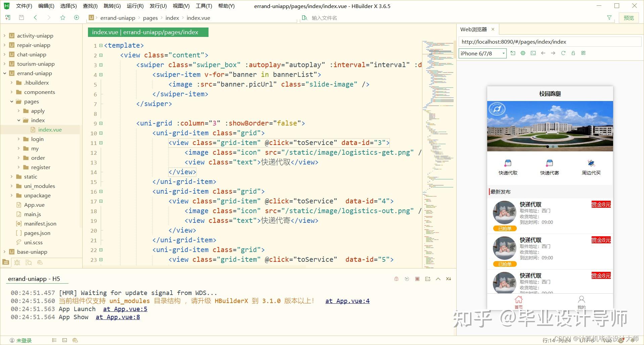Click the browser back arrow
Image resolution: width=644 pixels, height=345 pixels.
click(x=543, y=53)
